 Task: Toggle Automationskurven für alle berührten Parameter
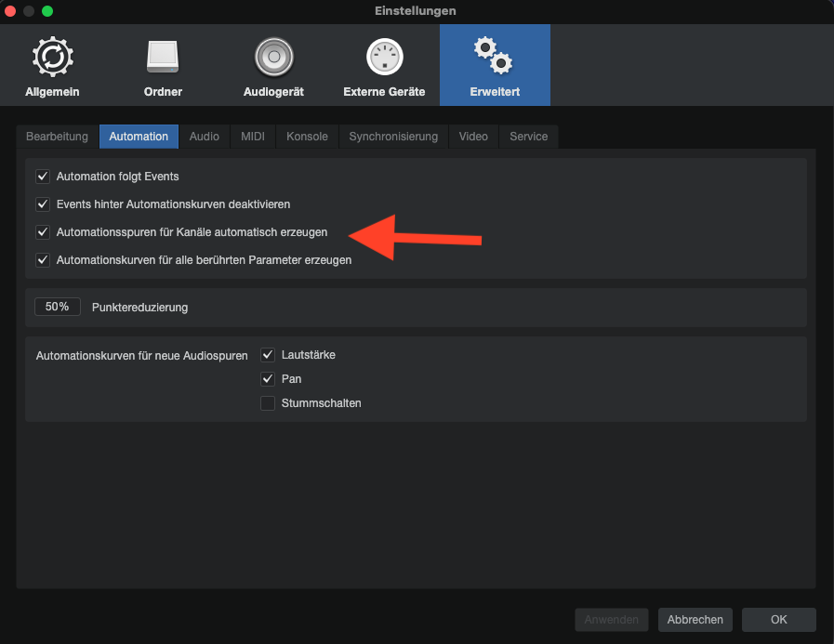(42, 260)
